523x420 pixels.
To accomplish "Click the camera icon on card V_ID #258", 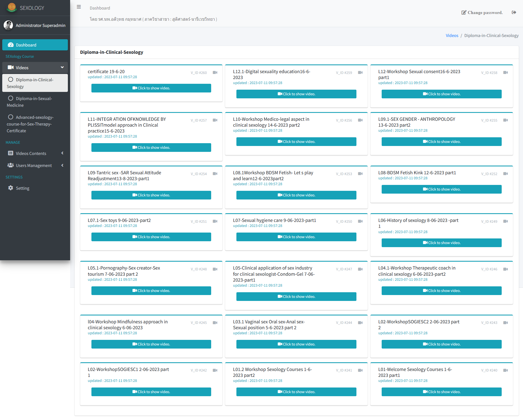I will click(x=506, y=73).
